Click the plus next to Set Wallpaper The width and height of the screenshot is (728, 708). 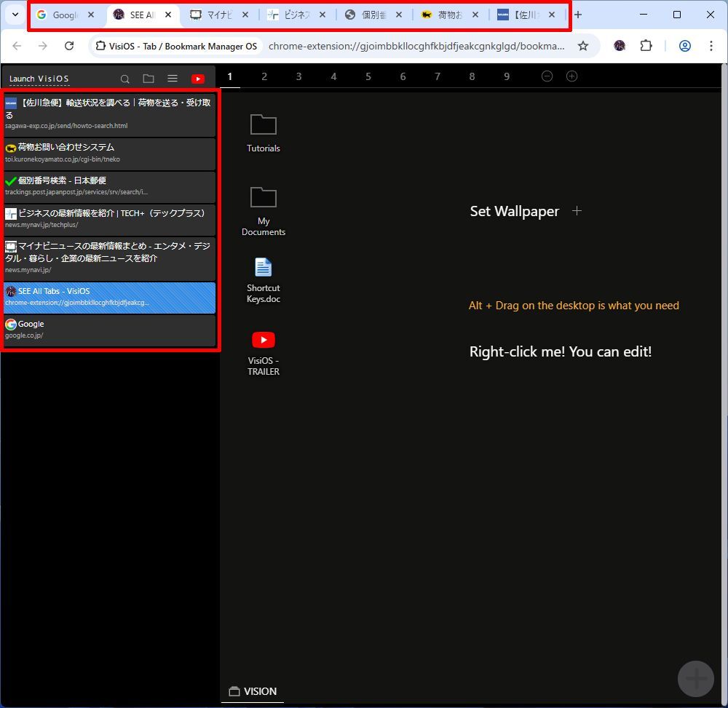577,211
